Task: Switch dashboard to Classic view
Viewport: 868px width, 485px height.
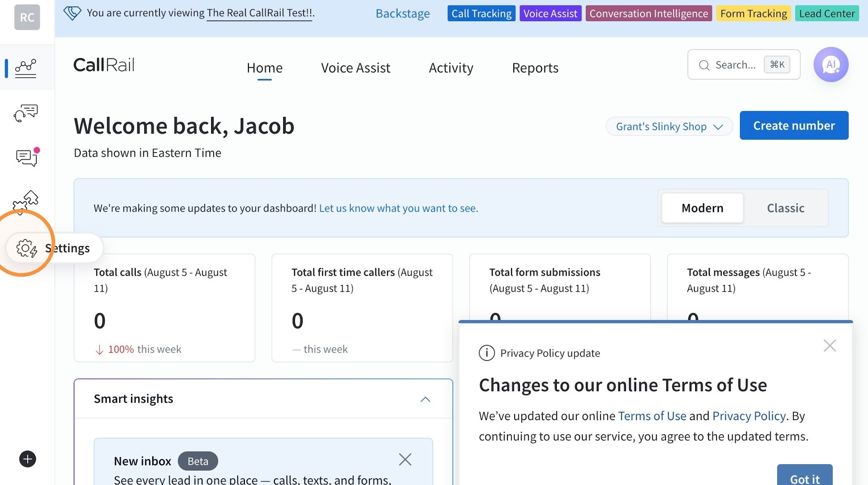Action: (x=785, y=208)
